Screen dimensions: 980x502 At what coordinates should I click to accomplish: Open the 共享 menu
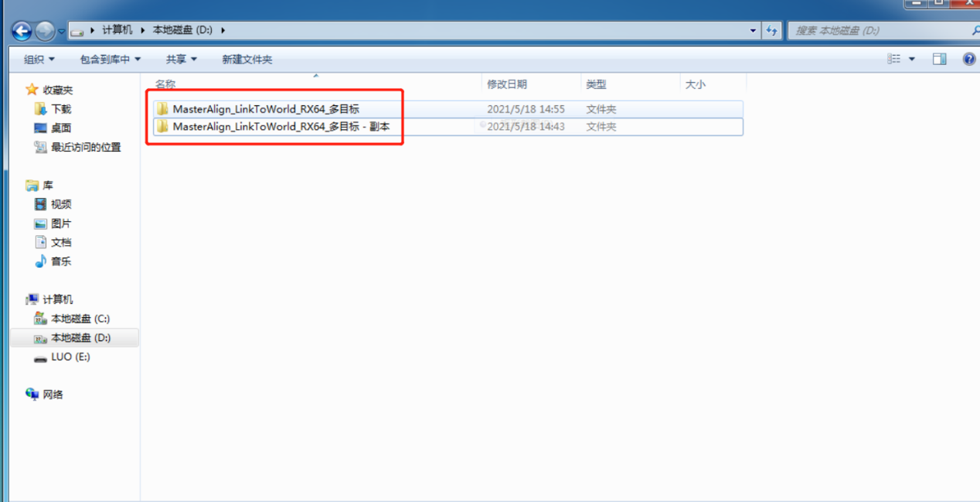click(x=181, y=59)
